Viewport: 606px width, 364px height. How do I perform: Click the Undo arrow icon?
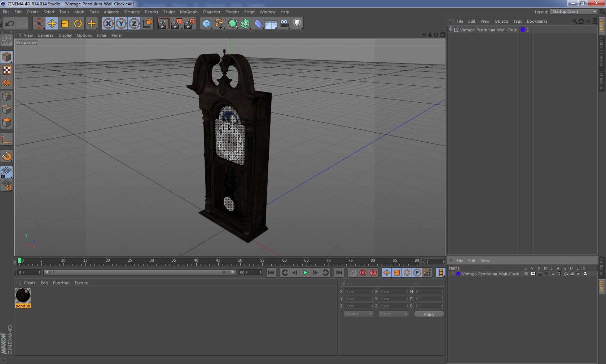tap(10, 24)
